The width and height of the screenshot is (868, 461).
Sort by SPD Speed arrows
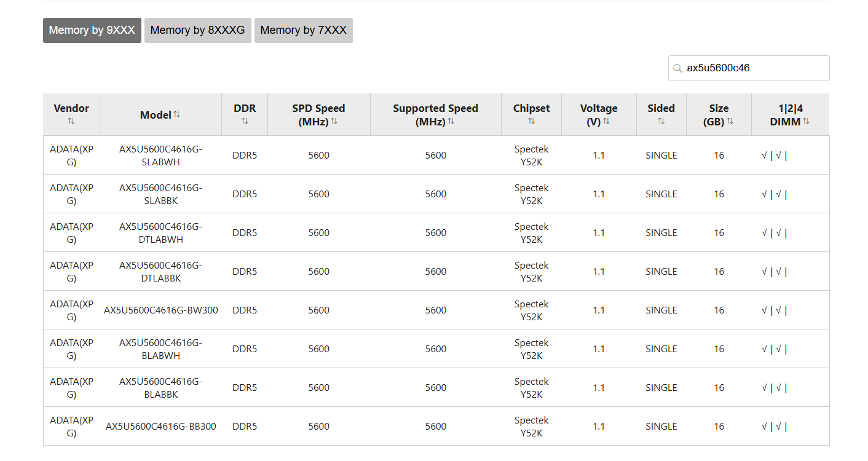click(334, 121)
